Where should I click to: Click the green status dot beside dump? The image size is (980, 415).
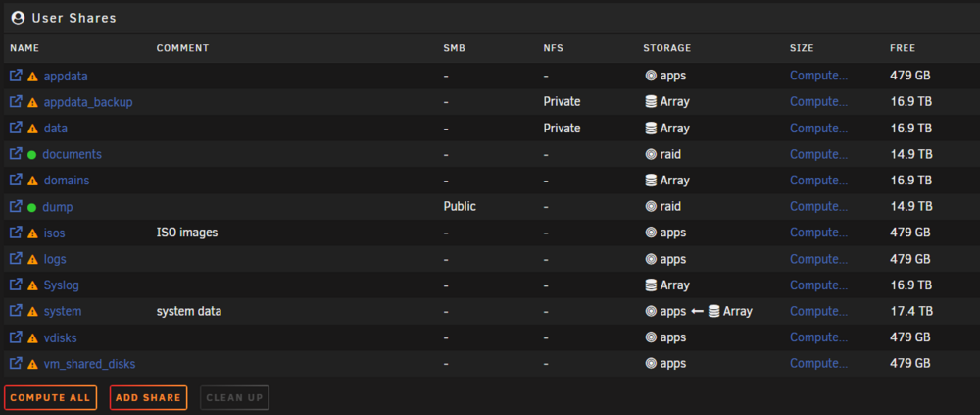(32, 207)
